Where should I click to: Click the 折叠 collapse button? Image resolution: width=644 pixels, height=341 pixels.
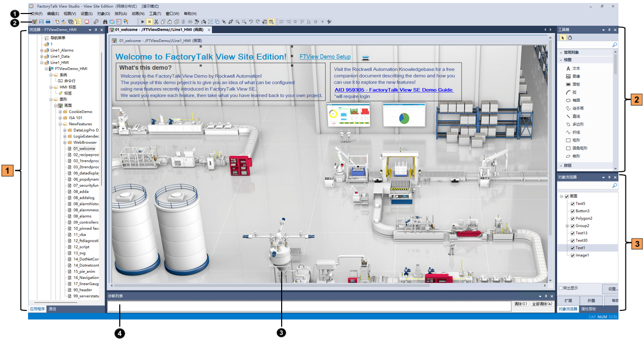click(591, 300)
